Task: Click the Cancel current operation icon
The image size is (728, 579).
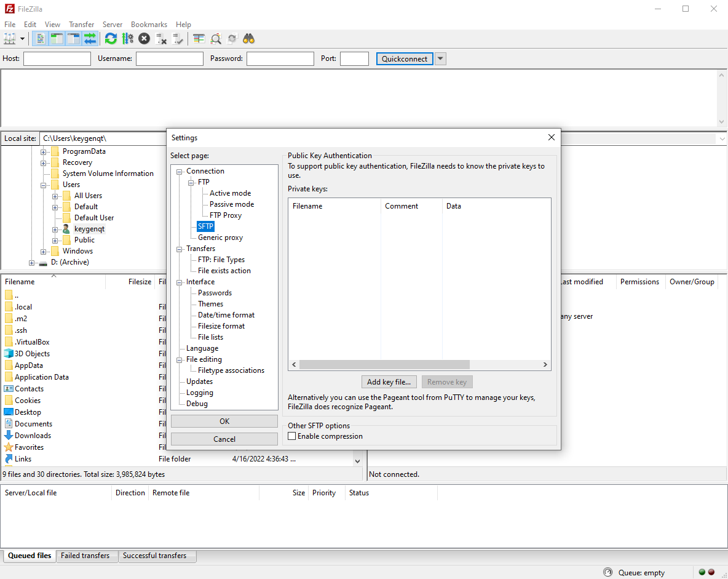Action: click(144, 39)
